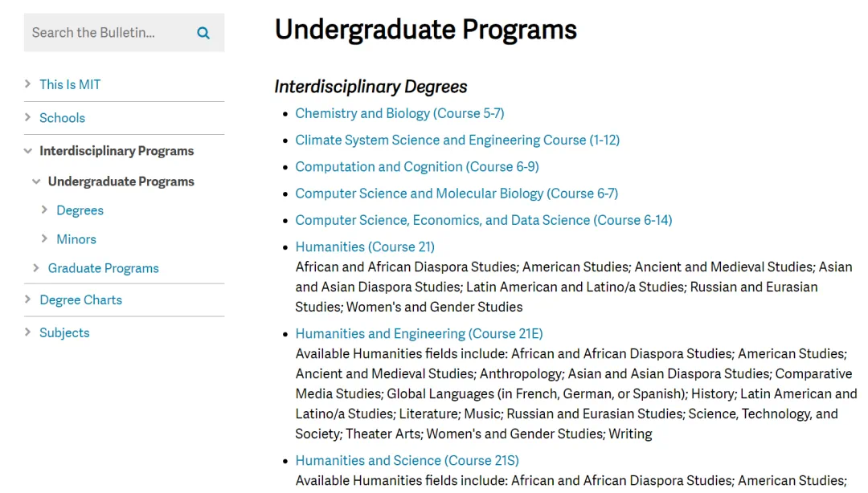Open Schools in sidebar navigation
Image resolution: width=868 pixels, height=493 pixels.
coord(62,118)
